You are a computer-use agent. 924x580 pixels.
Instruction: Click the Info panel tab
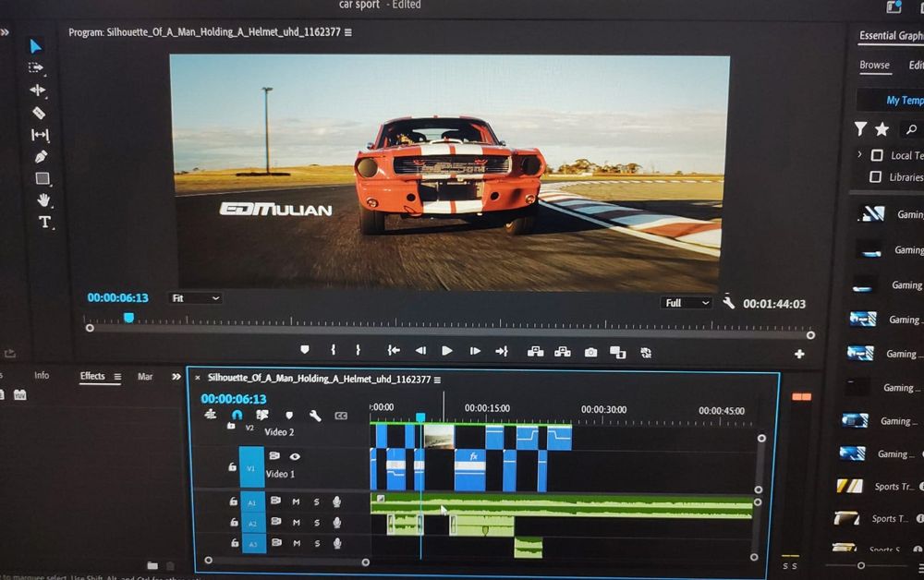click(x=42, y=376)
